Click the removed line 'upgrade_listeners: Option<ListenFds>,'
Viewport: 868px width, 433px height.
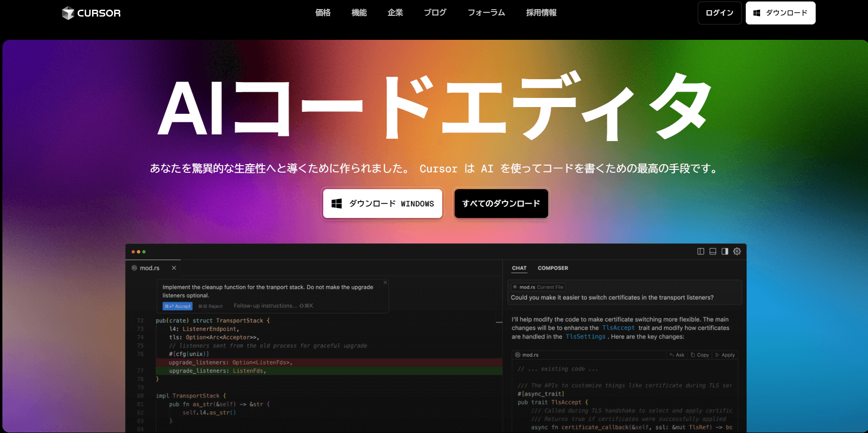point(329,362)
